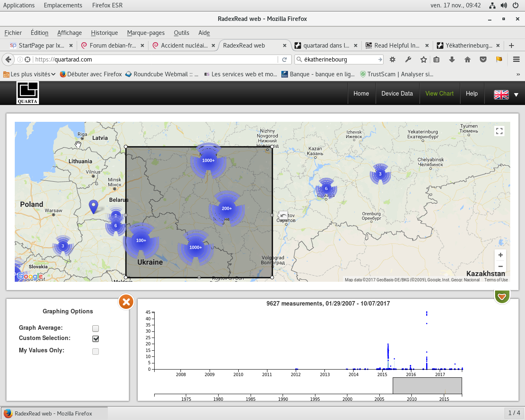Zoom out on the map
Viewport: 525px width, 420px height.
click(x=500, y=266)
